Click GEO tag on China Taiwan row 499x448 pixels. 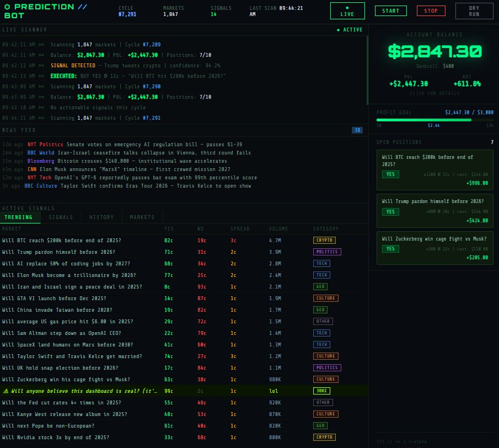[x=320, y=310]
